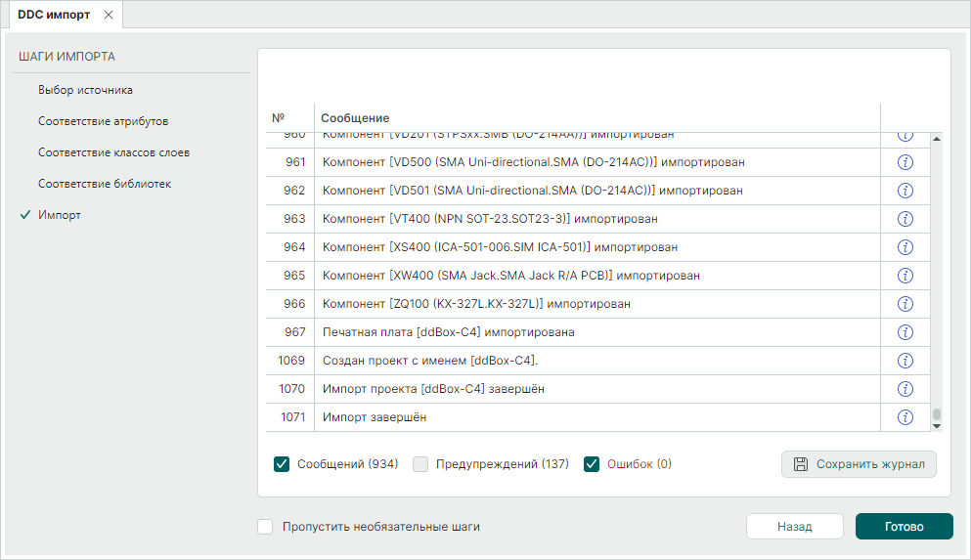Viewport: 971px width, 560px height.
Task: Click info icon for XS400 component row
Action: point(905,247)
